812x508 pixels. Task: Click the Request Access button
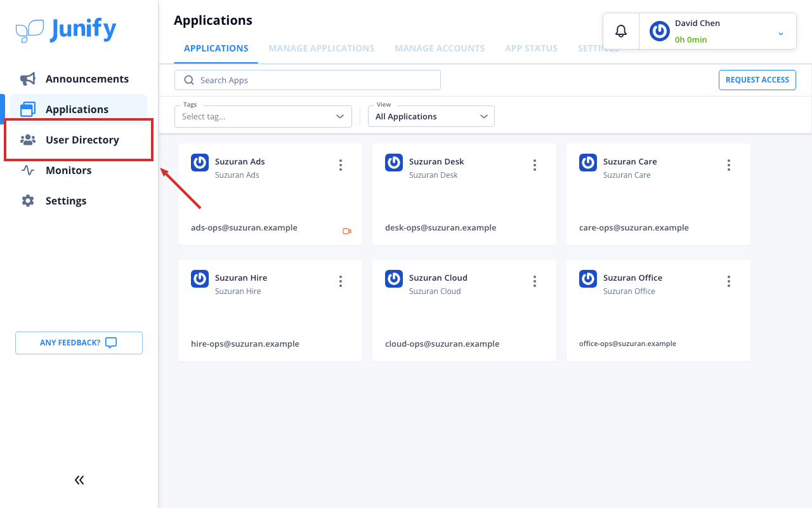757,79
